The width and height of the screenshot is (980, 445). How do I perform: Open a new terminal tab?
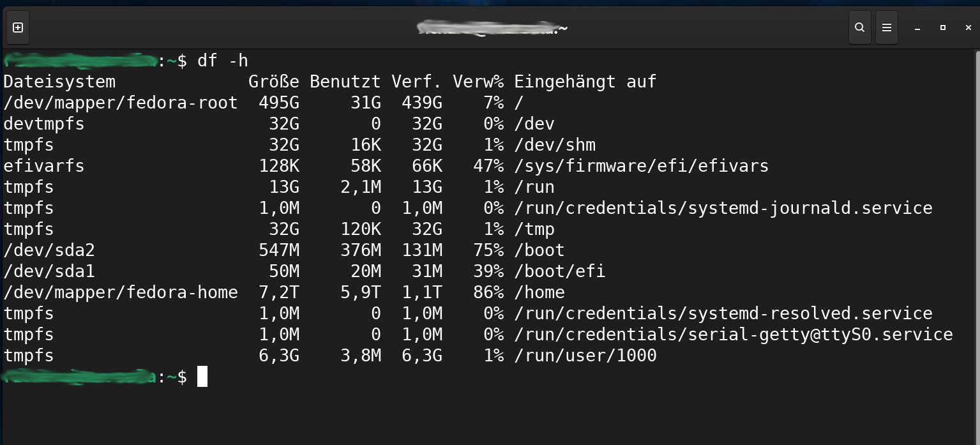coord(18,27)
